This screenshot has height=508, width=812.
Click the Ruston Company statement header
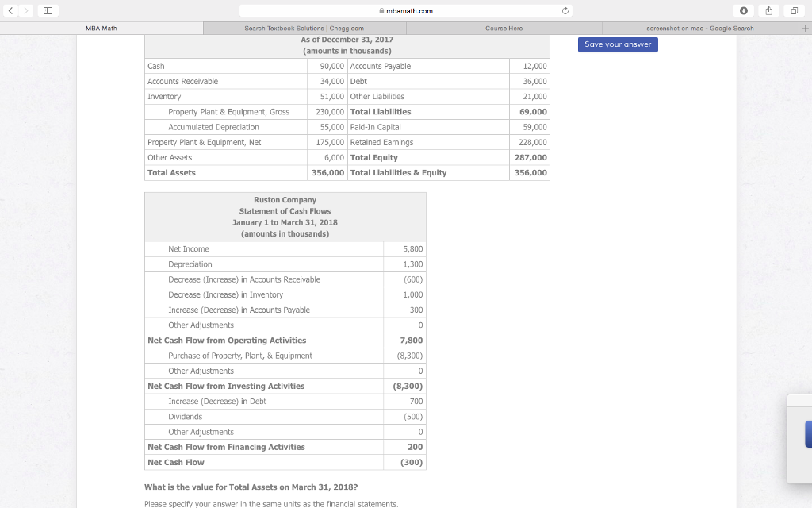click(285, 216)
